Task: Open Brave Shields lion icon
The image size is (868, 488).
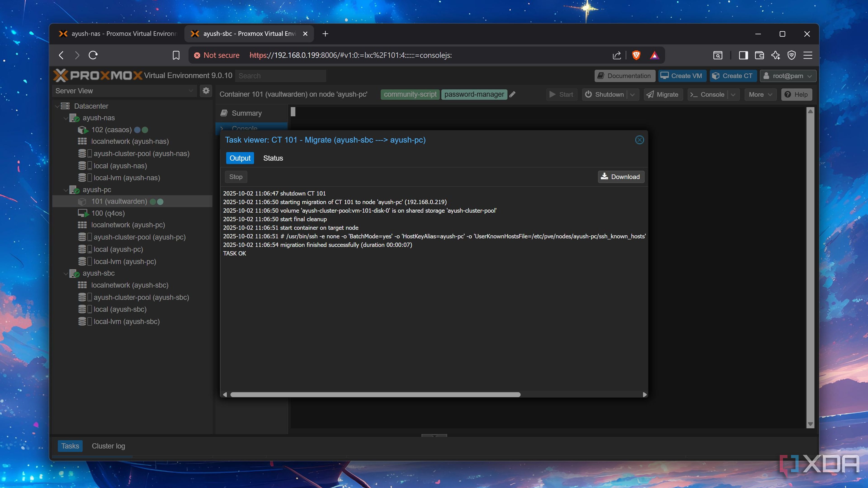Action: coord(636,55)
